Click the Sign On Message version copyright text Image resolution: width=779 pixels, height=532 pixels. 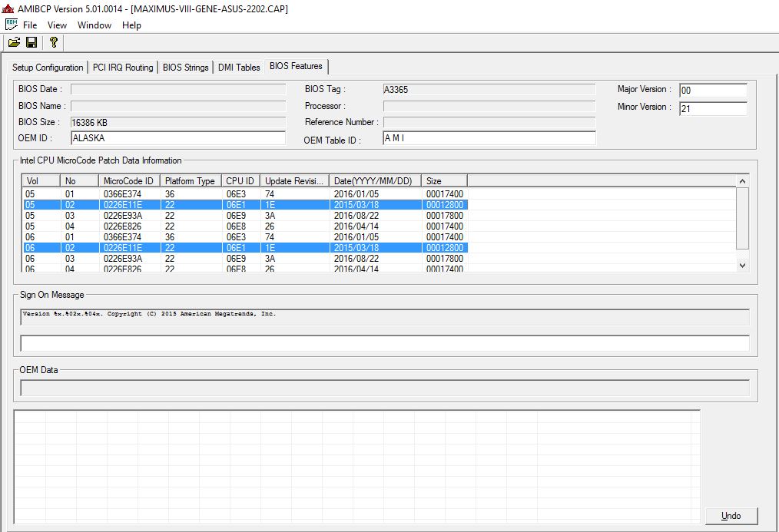click(x=149, y=314)
